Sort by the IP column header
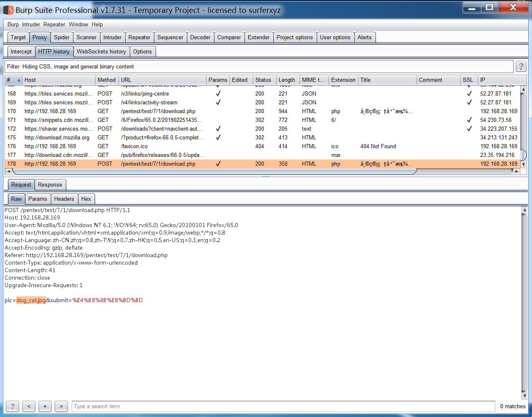 pos(499,80)
